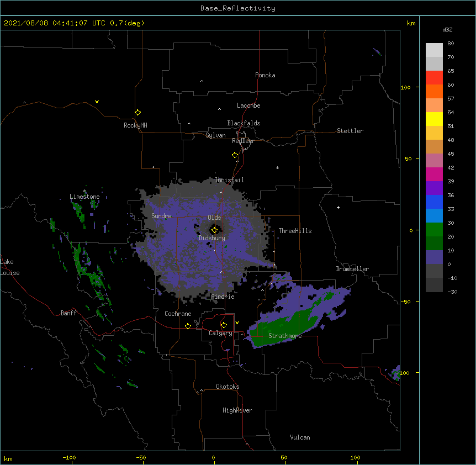Image resolution: width=476 pixels, height=465 pixels.
Task: Click the -30 value at legend bottom
Action: pos(452,292)
